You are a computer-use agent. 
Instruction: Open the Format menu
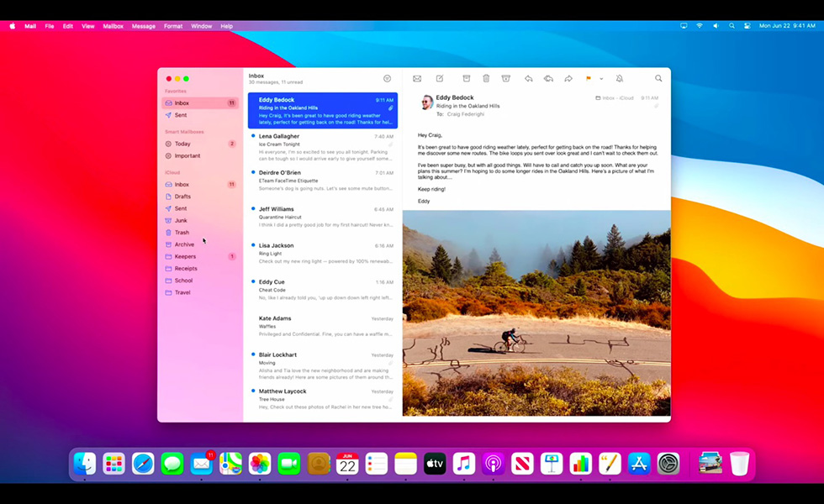[173, 26]
